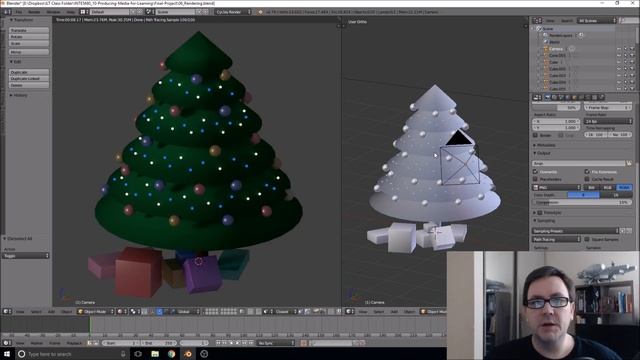This screenshot has height=360, width=640.
Task: Open the Playback menu in timeline
Action: pos(74,343)
